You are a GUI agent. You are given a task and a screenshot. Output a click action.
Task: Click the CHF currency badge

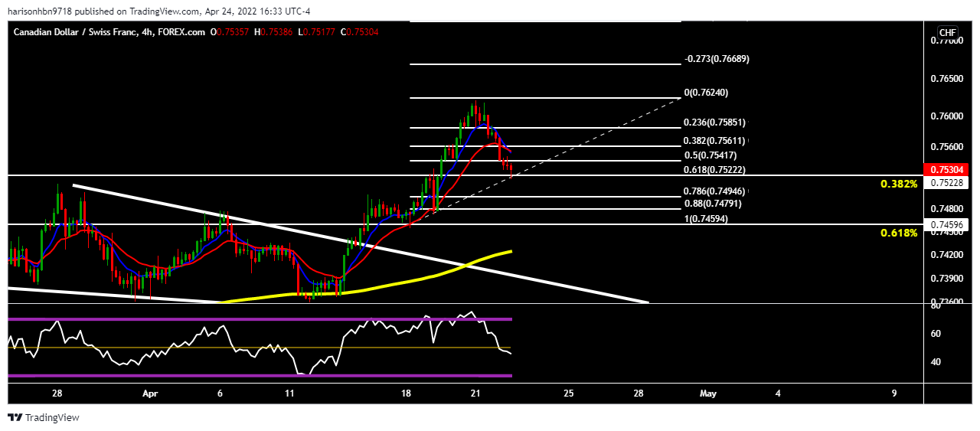tap(948, 32)
